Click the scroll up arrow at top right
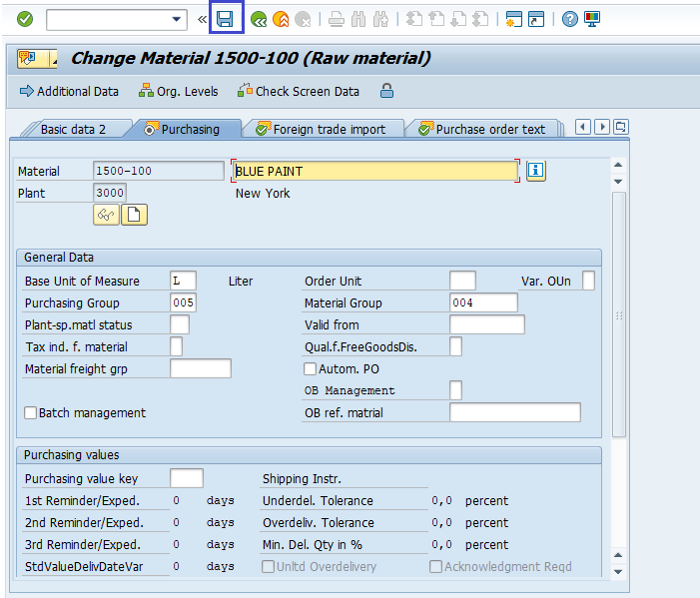Screen dimensions: 700x598 [618, 165]
